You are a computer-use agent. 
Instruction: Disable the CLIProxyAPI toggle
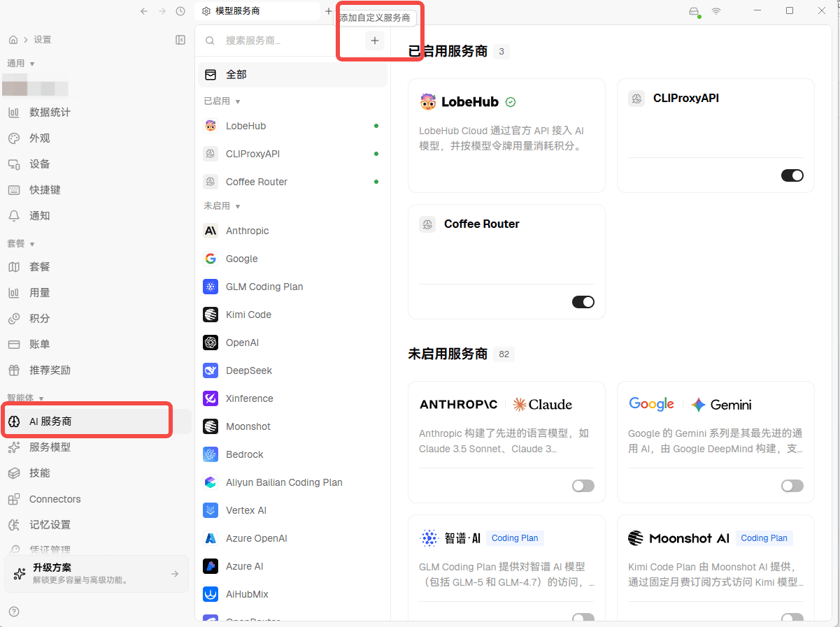click(792, 175)
